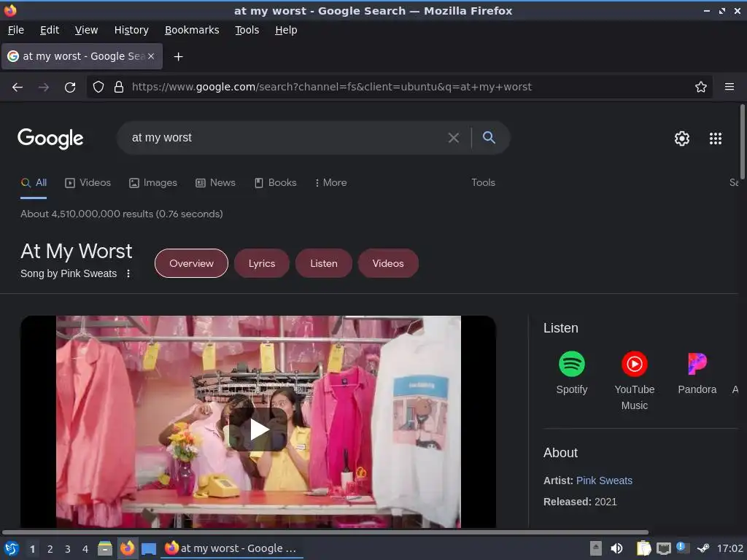This screenshot has height=560, width=747.
Task: Click the results count text
Action: tap(122, 214)
